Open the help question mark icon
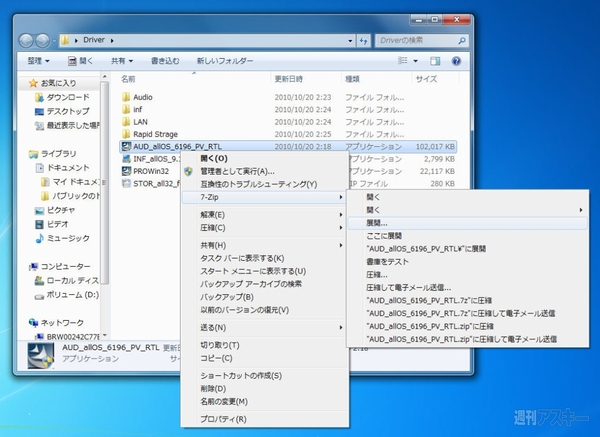600x437 pixels. (456, 61)
